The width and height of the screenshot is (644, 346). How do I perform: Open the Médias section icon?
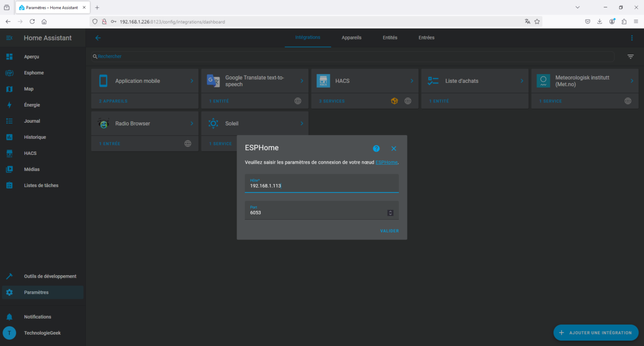[10, 169]
